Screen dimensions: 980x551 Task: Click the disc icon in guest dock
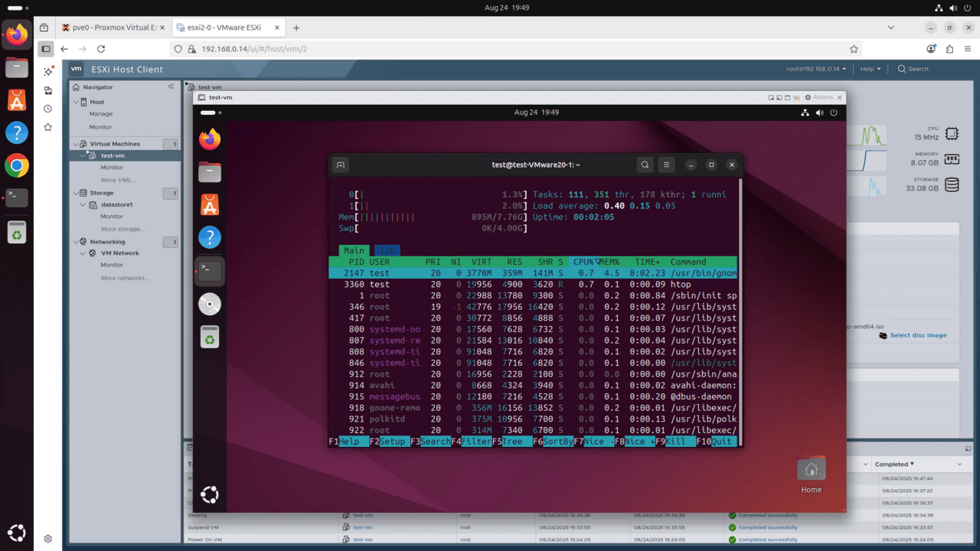click(x=210, y=304)
